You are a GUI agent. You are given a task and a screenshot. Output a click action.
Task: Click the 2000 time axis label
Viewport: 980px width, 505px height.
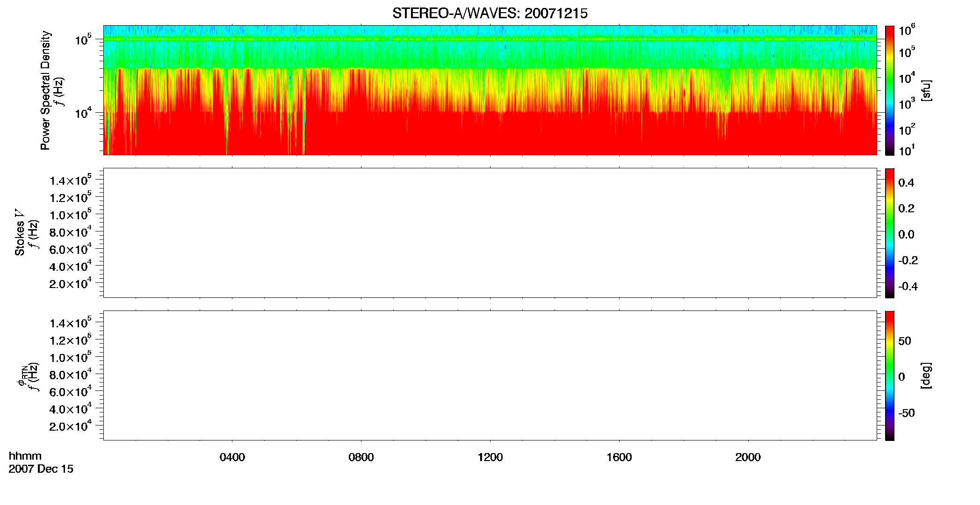(x=748, y=457)
